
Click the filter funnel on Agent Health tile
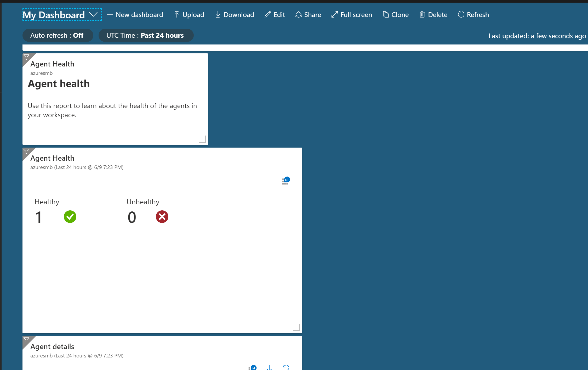27,151
